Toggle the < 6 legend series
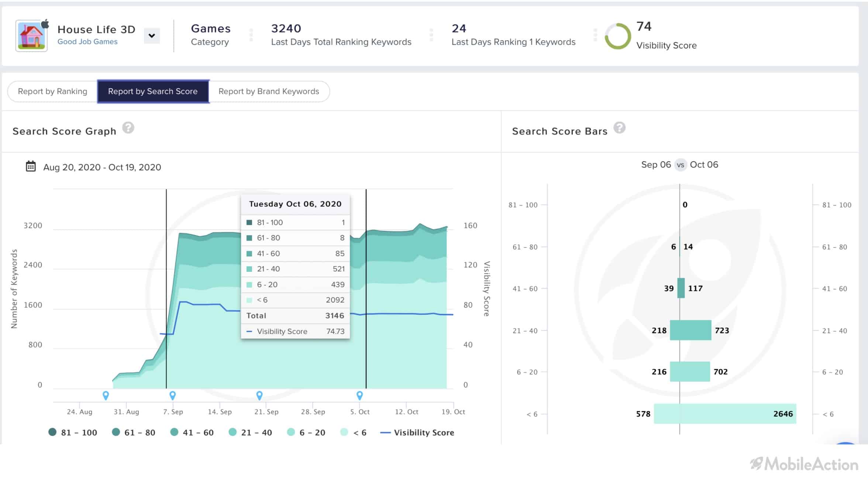 coord(353,432)
